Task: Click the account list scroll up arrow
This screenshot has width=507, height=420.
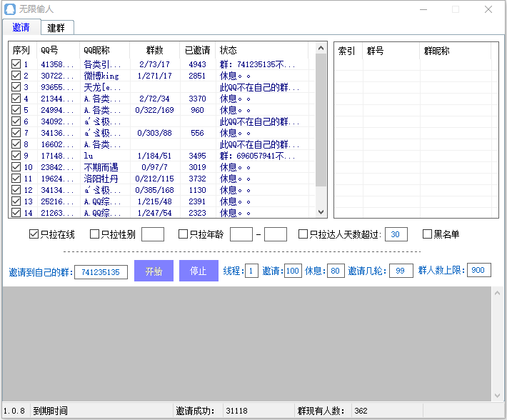Action: click(x=321, y=48)
